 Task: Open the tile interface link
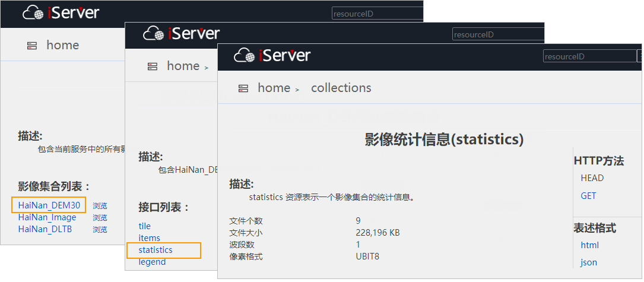[x=145, y=226]
